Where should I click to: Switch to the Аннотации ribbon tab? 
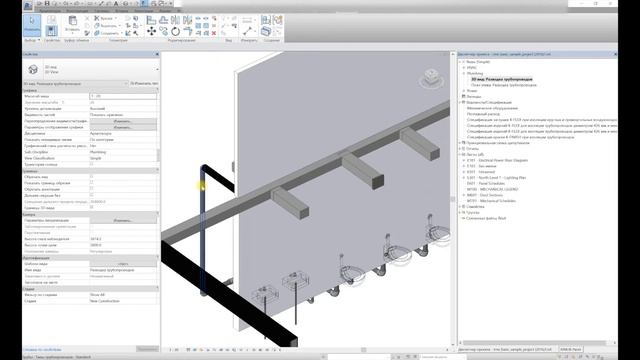[144, 11]
